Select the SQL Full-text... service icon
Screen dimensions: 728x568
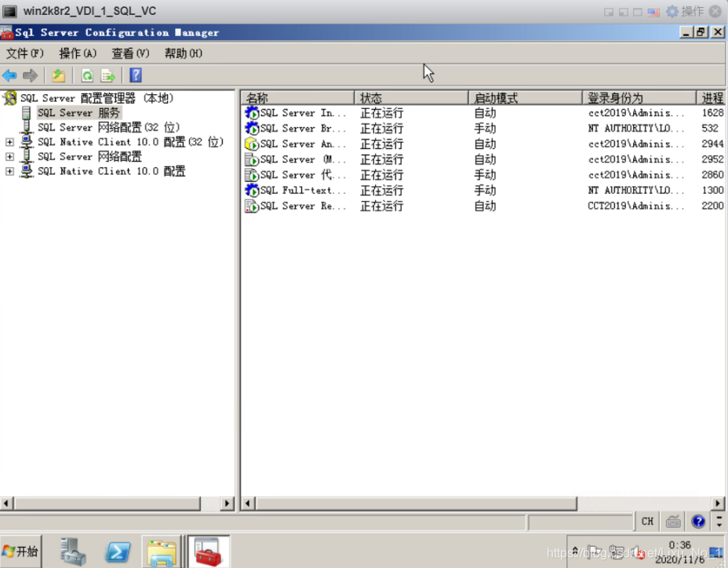[x=252, y=191]
